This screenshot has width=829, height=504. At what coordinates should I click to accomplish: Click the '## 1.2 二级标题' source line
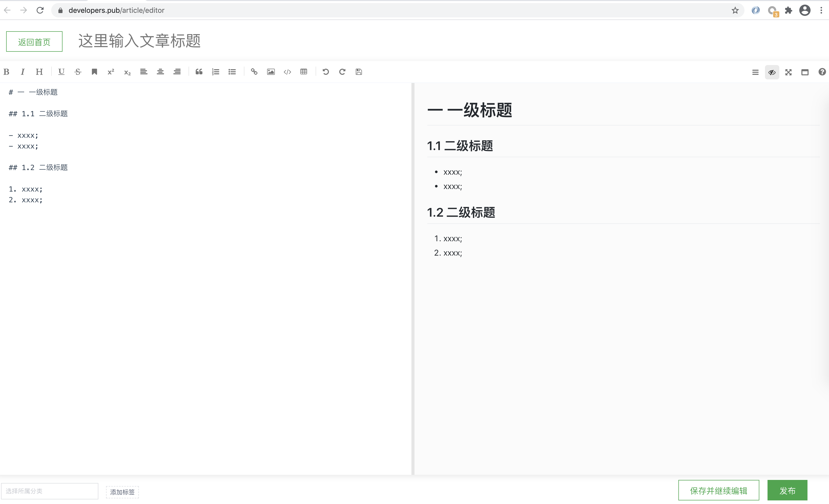point(38,167)
